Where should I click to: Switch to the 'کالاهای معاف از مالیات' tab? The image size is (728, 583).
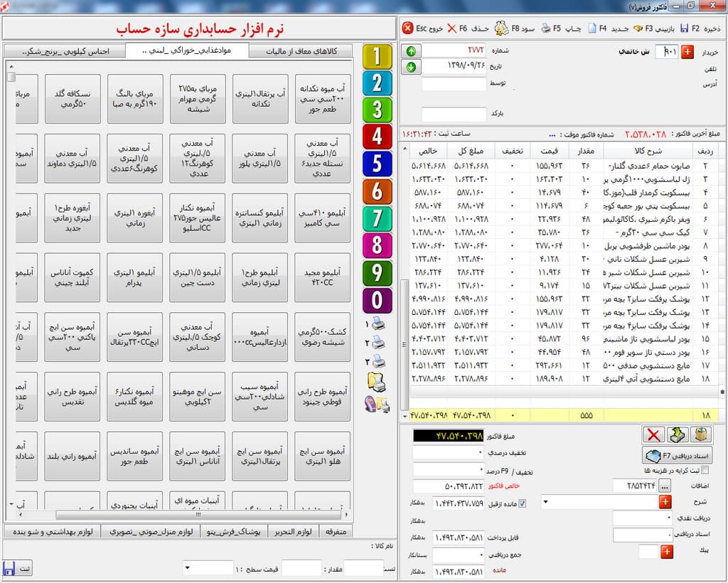click(x=302, y=51)
